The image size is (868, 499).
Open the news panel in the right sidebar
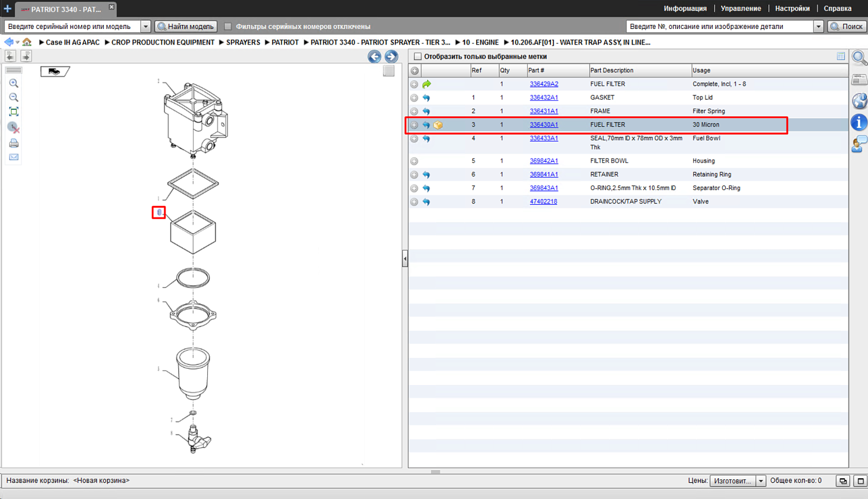859,80
